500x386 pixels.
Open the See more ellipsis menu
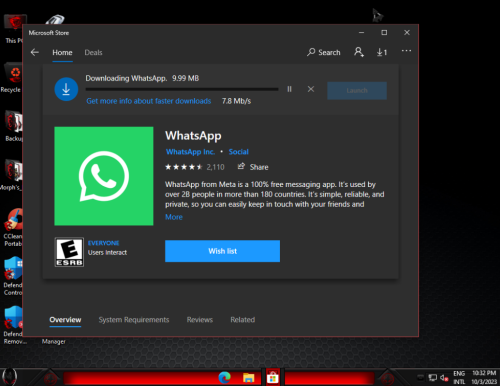pos(406,51)
